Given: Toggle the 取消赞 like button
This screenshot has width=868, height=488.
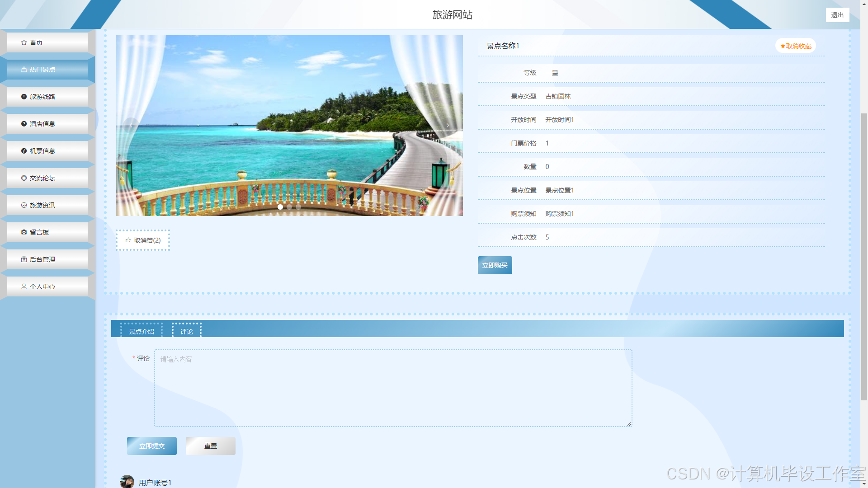Looking at the screenshot, I should (x=143, y=240).
